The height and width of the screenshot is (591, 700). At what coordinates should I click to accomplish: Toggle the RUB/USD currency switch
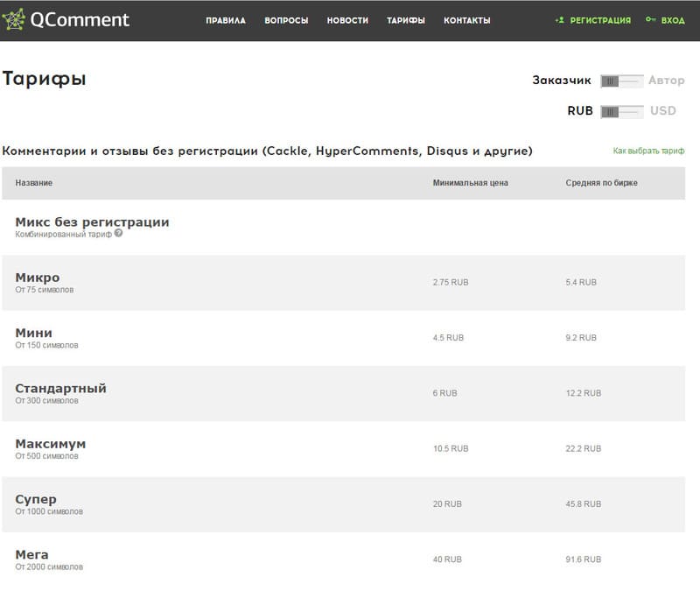(x=621, y=111)
